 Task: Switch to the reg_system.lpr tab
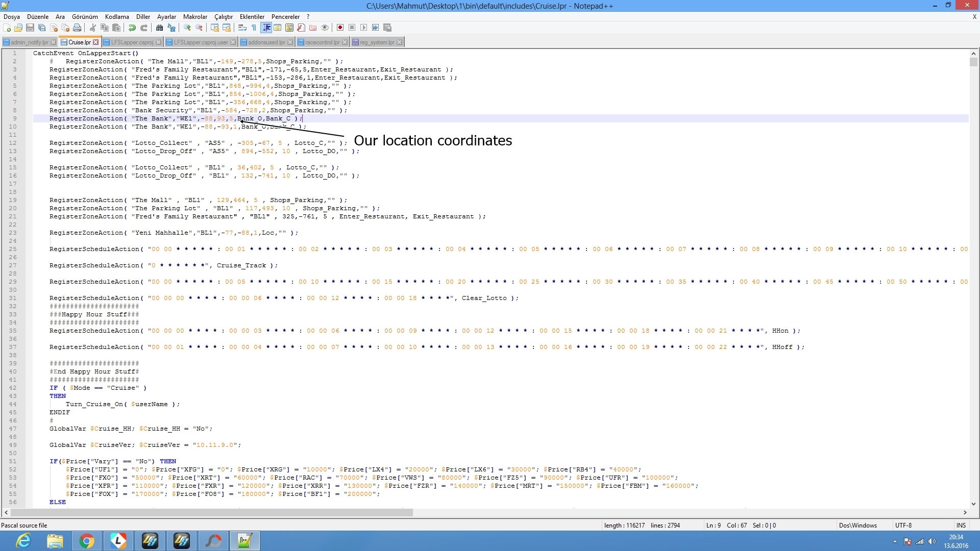[x=377, y=42]
